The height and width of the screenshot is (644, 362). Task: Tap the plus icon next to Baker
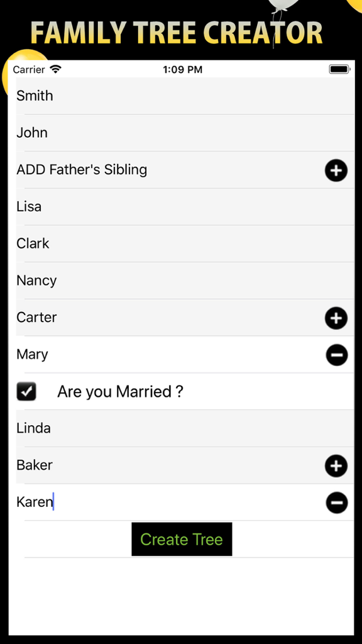336,466
